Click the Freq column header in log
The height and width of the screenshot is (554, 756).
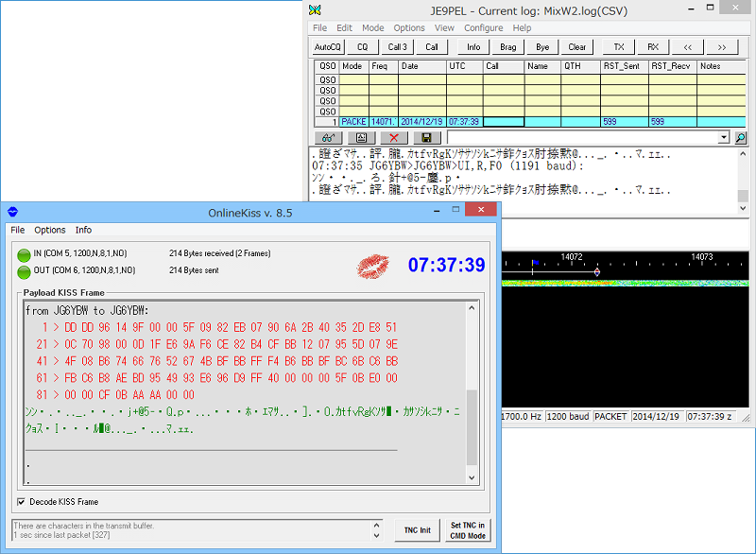click(x=384, y=66)
